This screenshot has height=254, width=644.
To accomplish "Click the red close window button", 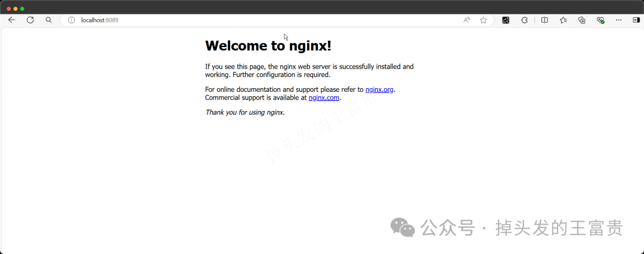I will pos(8,8).
